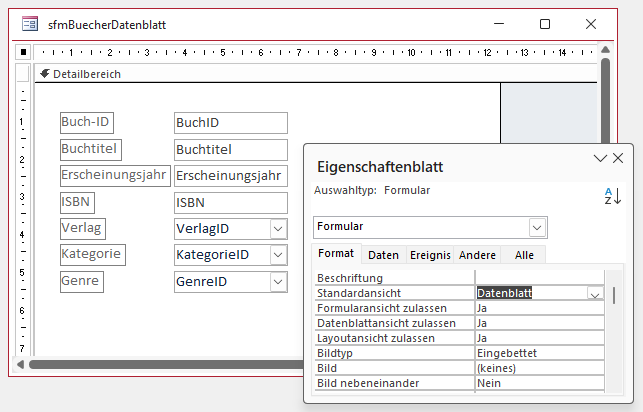
Task: Select the Kategorie label
Action: 93,255
